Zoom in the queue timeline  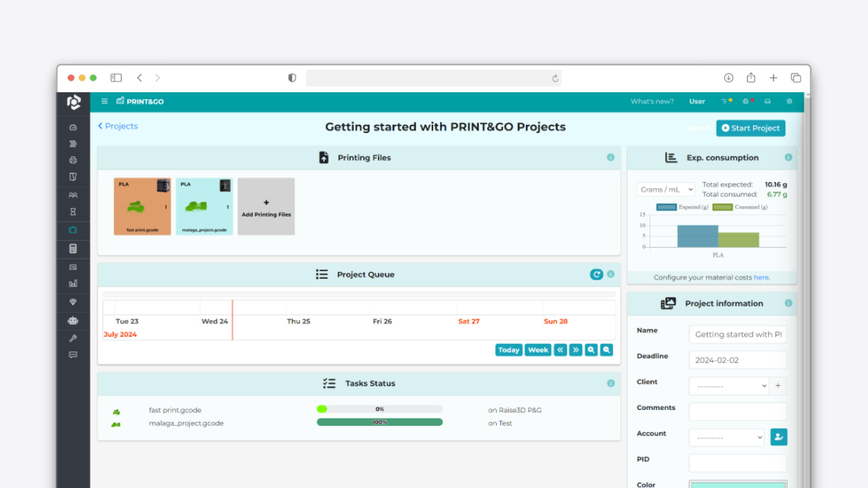591,350
